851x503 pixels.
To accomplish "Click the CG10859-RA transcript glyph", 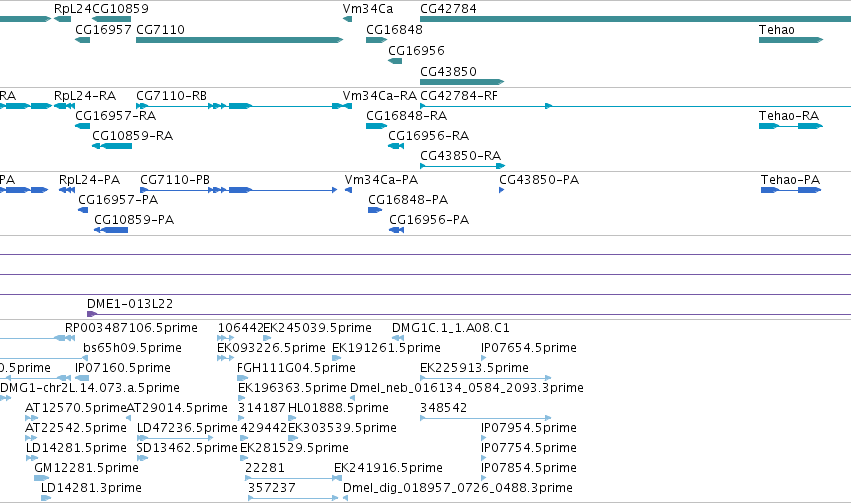I will tap(112, 146).
